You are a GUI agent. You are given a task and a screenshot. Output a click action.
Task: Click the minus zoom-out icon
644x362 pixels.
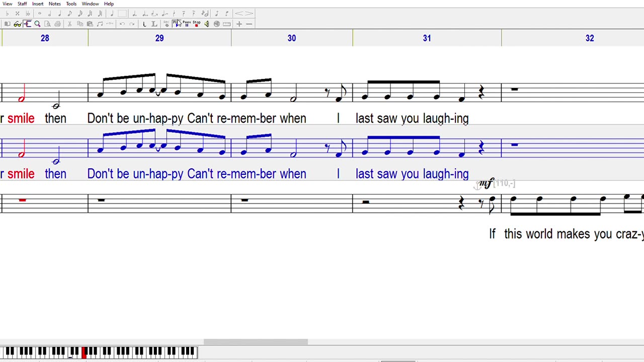[x=249, y=24]
